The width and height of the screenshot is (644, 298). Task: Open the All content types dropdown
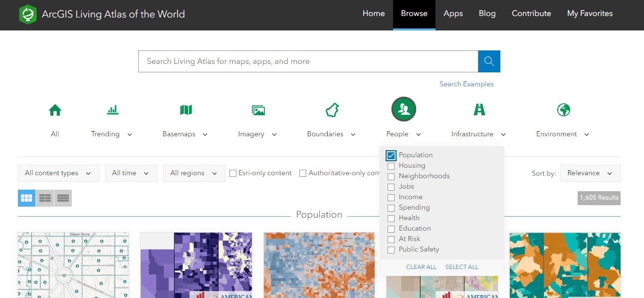pyautogui.click(x=58, y=173)
